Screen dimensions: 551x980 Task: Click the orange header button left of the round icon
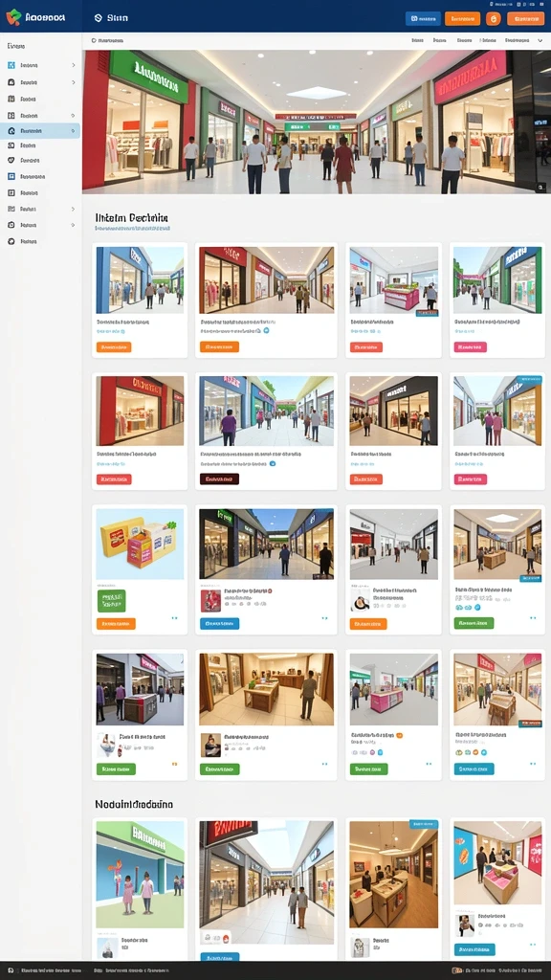point(462,19)
